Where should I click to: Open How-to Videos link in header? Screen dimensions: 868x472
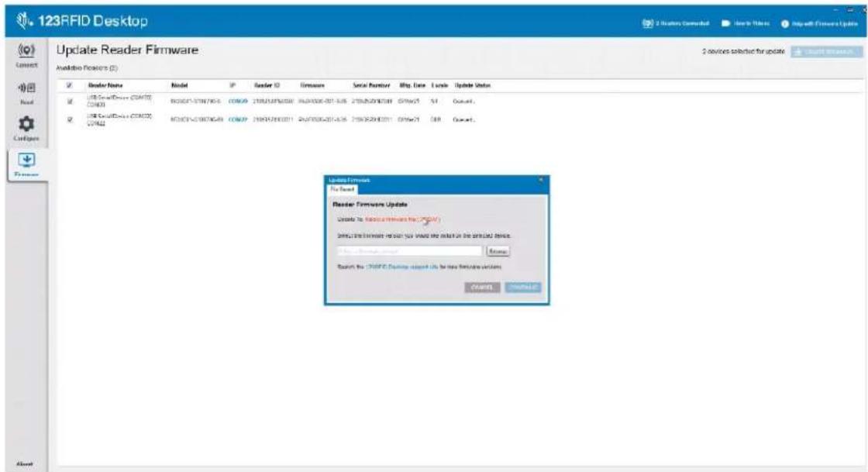click(745, 23)
